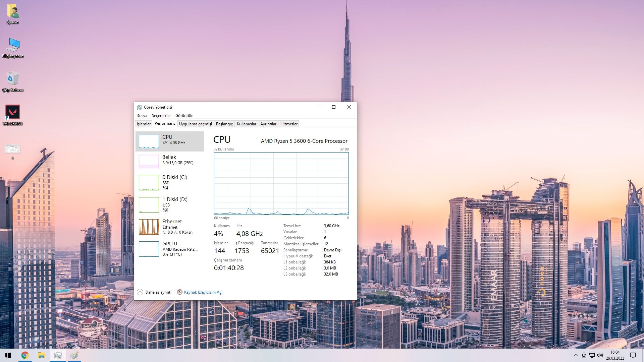
Task: Open the Başlangıç tab
Action: (224, 124)
